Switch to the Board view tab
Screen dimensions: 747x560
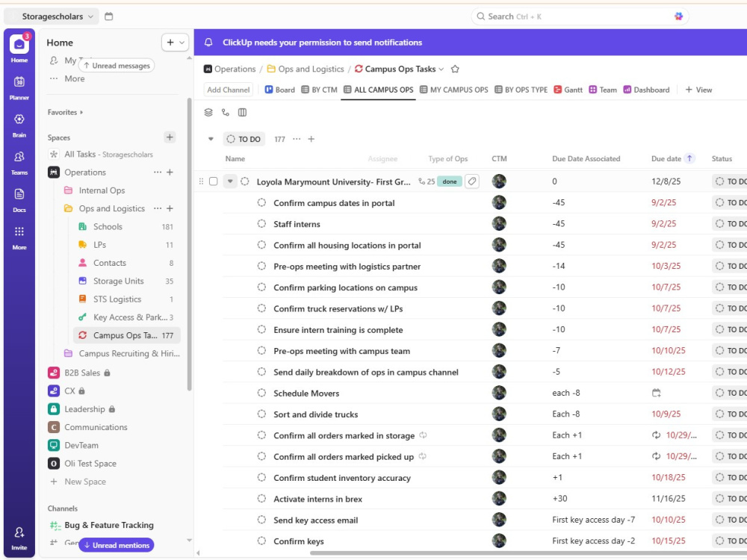tap(279, 90)
